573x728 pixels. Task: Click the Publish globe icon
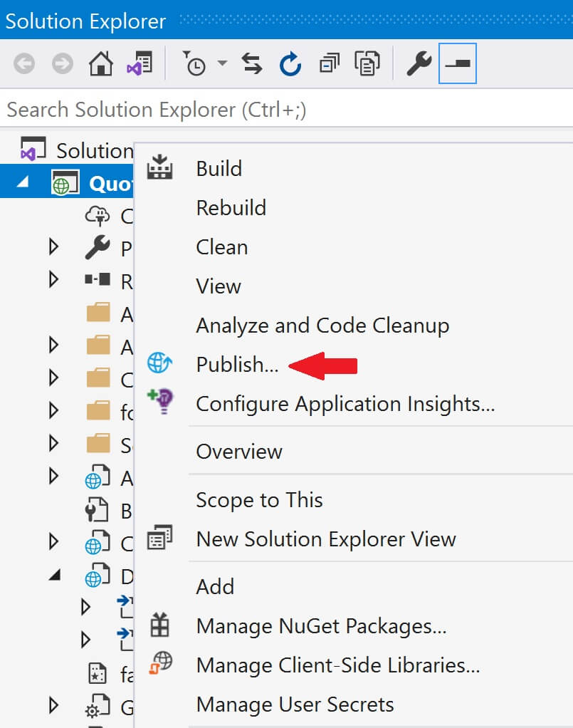(x=160, y=363)
